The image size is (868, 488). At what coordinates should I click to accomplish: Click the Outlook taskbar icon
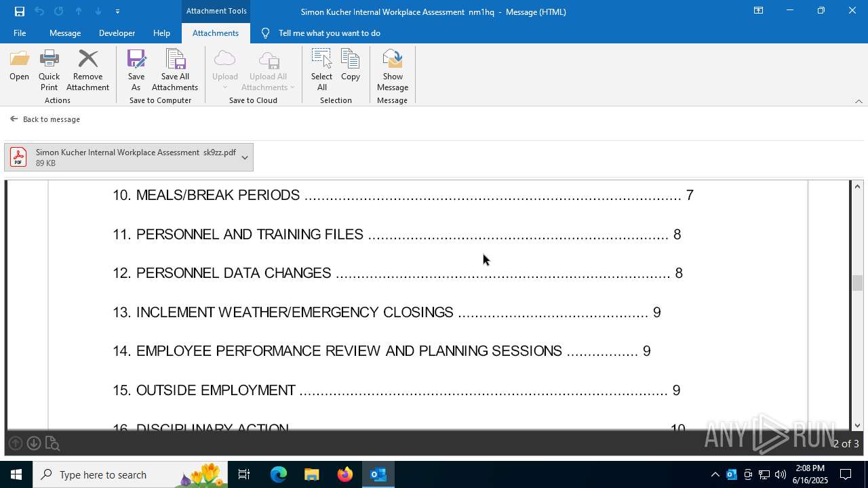[378, 474]
